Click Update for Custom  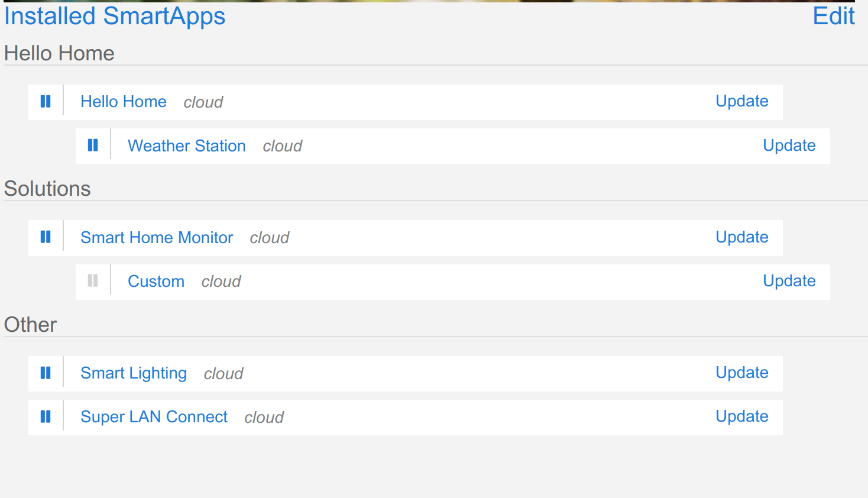[789, 281]
